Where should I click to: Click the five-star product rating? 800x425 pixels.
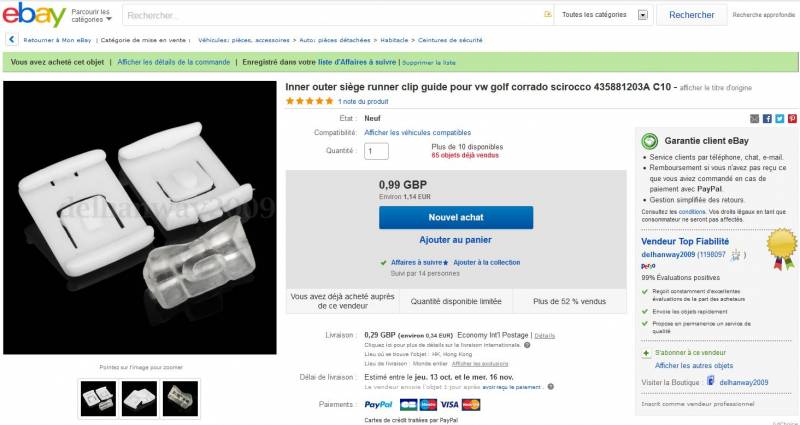pyautogui.click(x=309, y=101)
